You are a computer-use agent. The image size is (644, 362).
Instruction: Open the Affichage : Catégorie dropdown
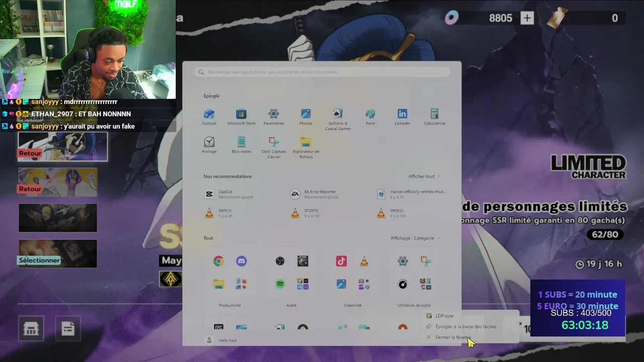pos(415,238)
